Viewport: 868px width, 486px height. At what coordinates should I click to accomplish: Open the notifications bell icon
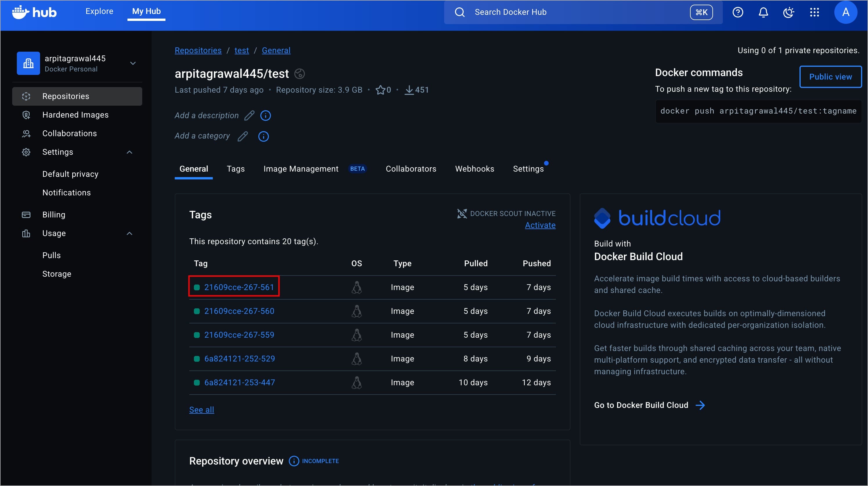(763, 12)
